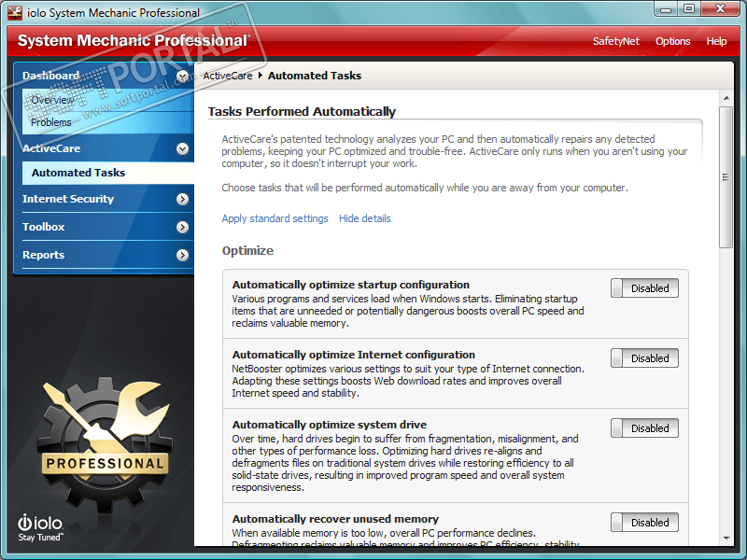
Task: Toggle system drive optimization switch
Action: [644, 428]
